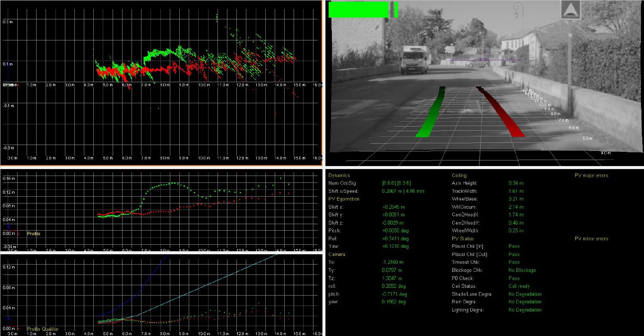Viewport: 644px width, 336px height.
Task: Click the speed bump road sign
Action: (x=571, y=9)
